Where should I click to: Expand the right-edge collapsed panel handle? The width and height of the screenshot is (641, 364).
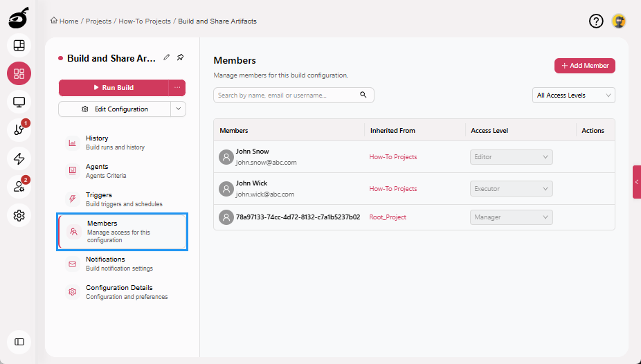click(x=637, y=182)
